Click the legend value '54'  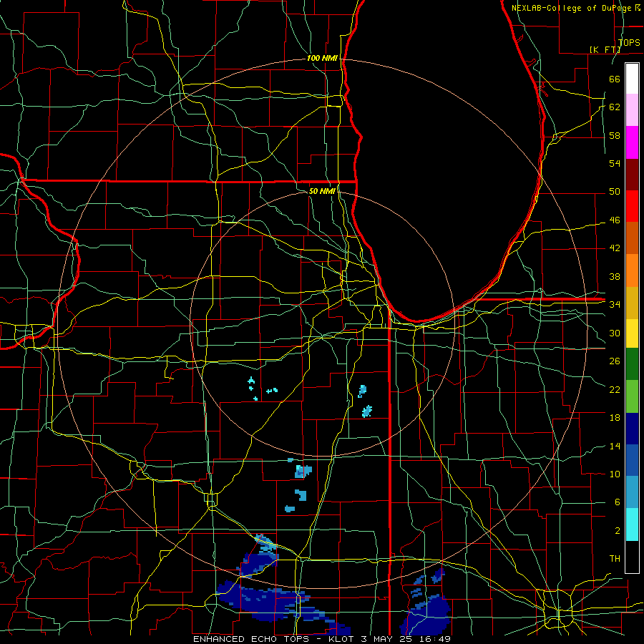coord(615,163)
